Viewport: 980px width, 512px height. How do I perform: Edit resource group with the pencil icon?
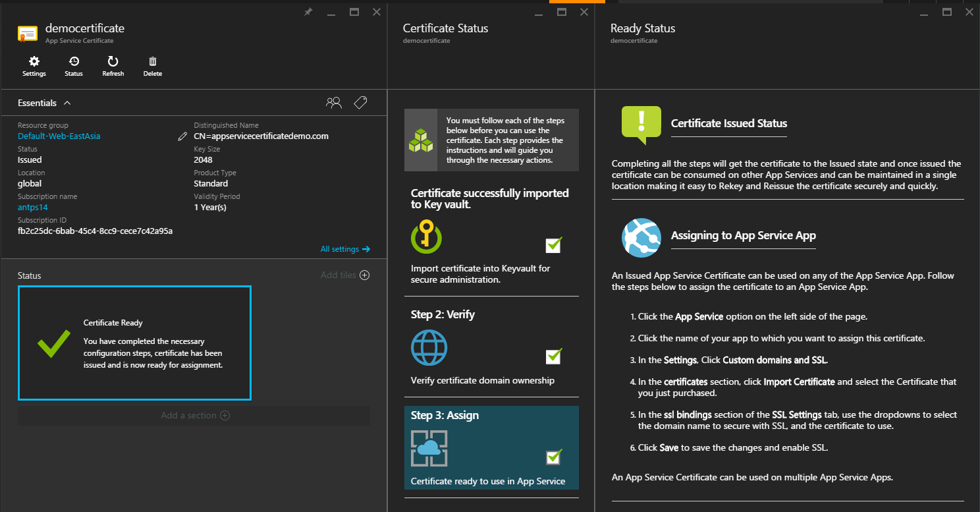(182, 136)
